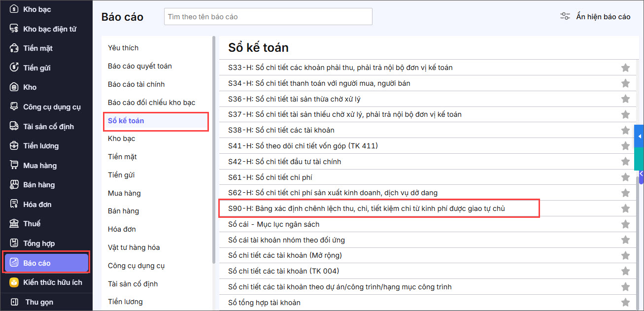
Task: Click the Tài sản cố định truck icon
Action: (x=14, y=127)
